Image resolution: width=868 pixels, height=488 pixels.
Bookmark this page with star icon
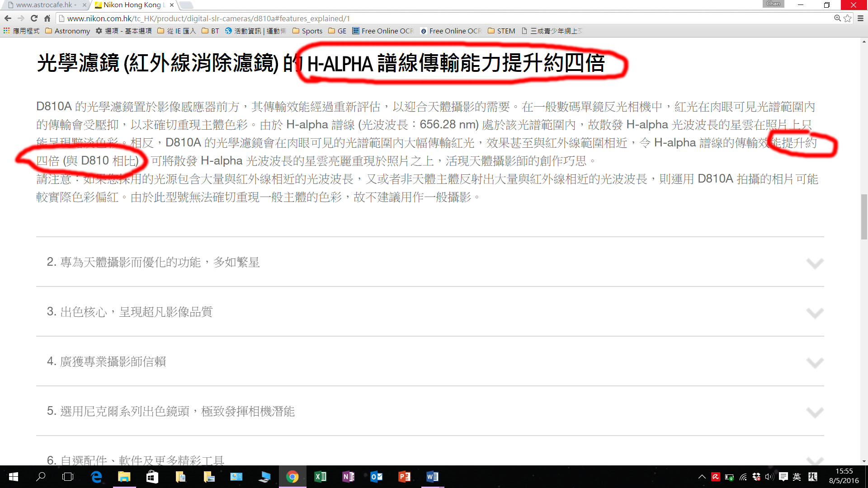848,19
